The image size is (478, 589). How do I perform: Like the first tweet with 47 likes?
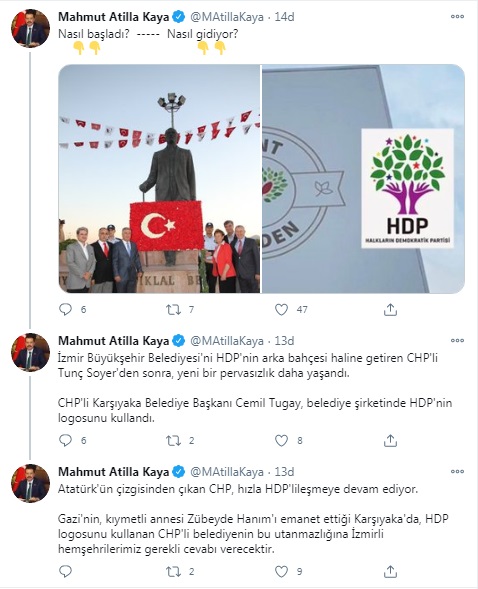point(281,310)
